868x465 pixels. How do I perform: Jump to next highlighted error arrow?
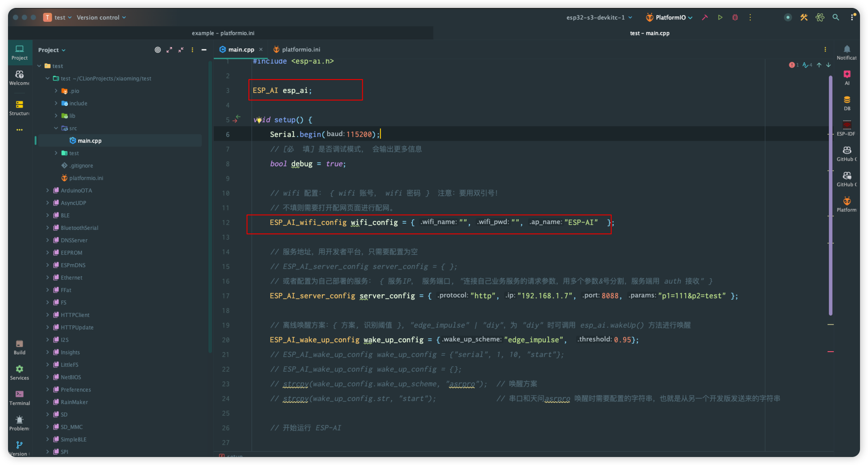828,65
